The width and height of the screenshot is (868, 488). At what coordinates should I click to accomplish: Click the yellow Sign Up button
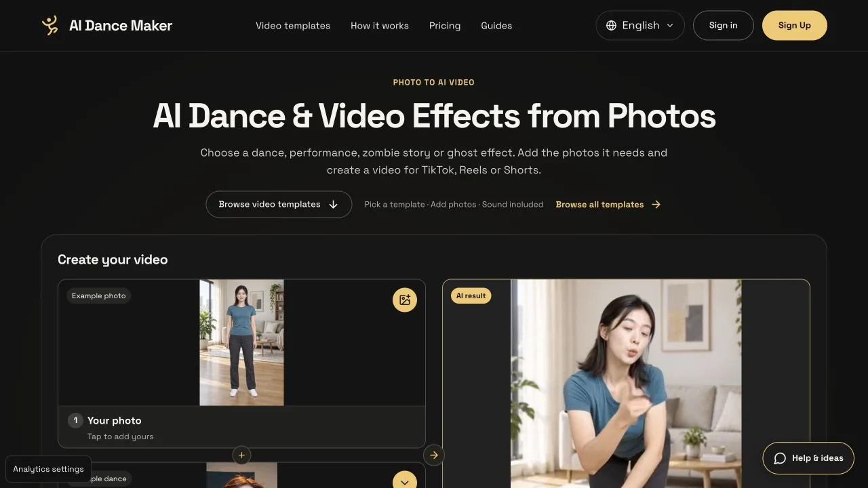coord(795,26)
